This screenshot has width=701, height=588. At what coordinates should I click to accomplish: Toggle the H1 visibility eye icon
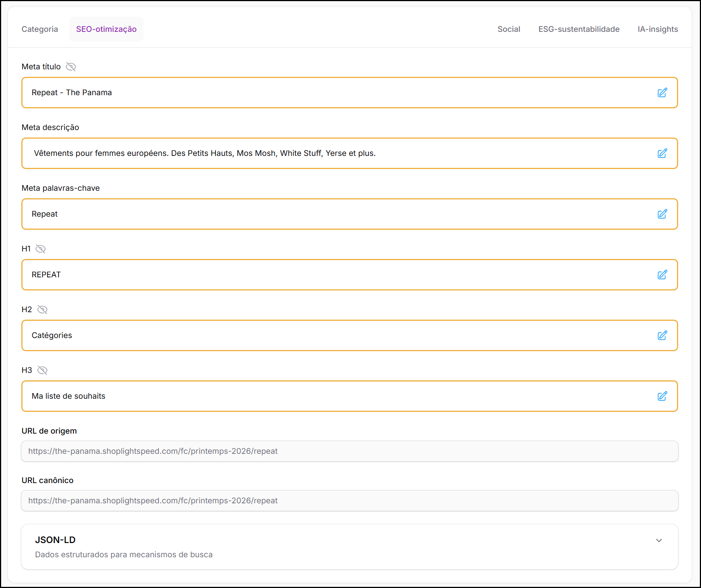40,249
